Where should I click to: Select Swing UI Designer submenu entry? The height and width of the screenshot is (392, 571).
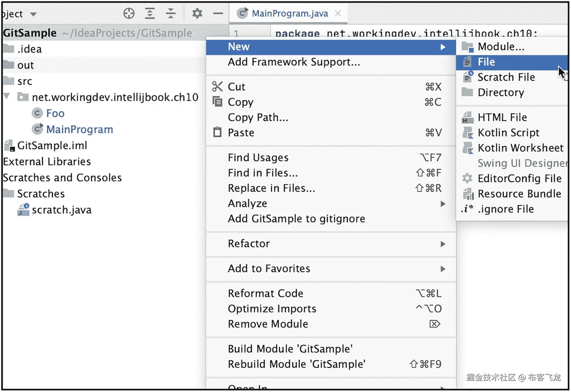point(512,163)
